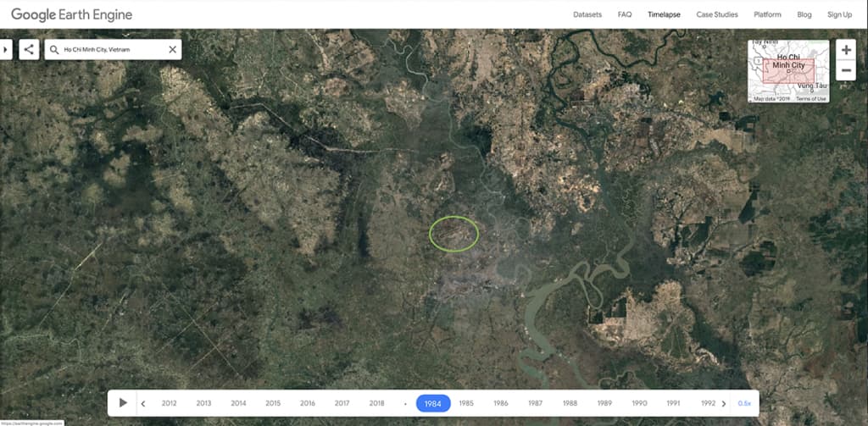Focus the Ho Chi Minh City search field
Viewport: 868px width, 426px height.
pyautogui.click(x=114, y=49)
